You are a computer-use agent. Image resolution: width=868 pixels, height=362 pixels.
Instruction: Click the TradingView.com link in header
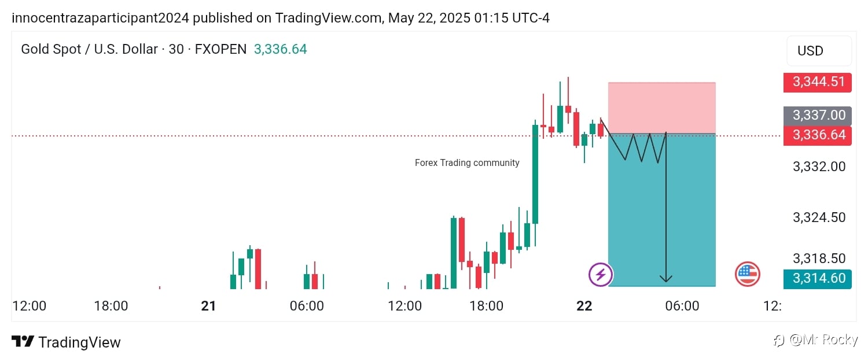click(x=329, y=19)
